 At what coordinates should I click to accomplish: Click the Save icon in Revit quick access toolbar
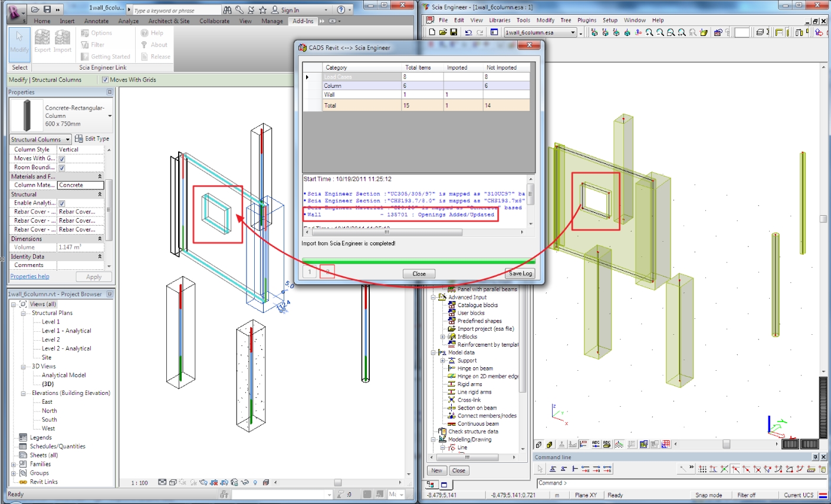[47, 9]
